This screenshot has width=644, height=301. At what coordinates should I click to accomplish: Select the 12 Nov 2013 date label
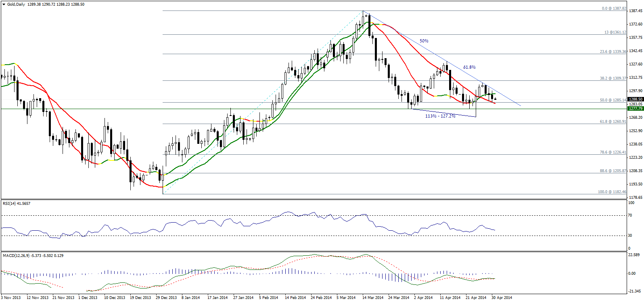tap(37, 298)
